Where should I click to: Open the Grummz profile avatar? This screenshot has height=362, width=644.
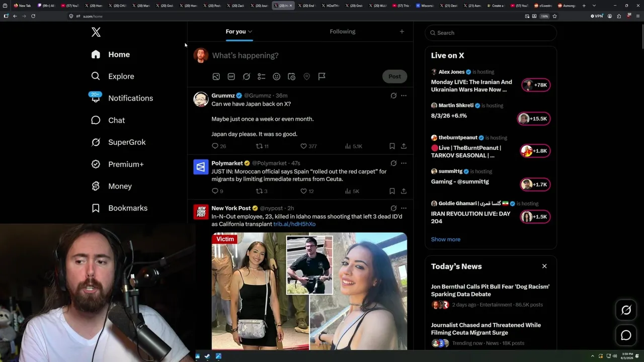coord(201,99)
